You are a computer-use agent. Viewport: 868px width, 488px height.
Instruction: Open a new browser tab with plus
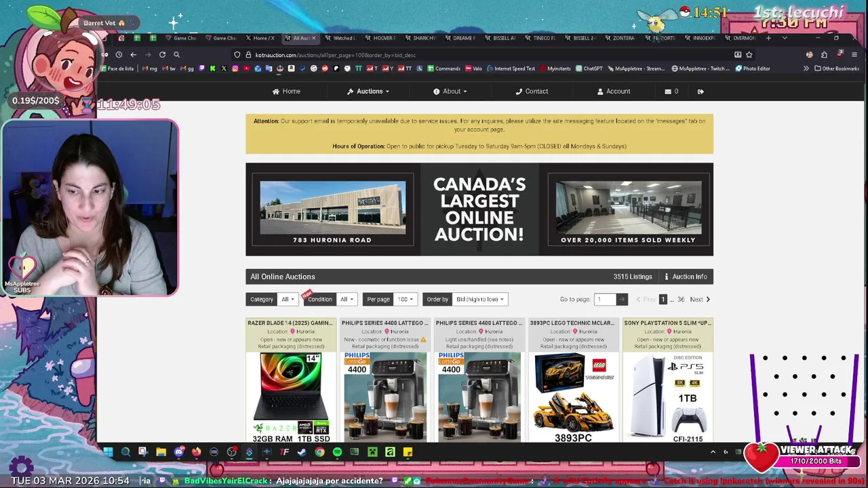768,38
